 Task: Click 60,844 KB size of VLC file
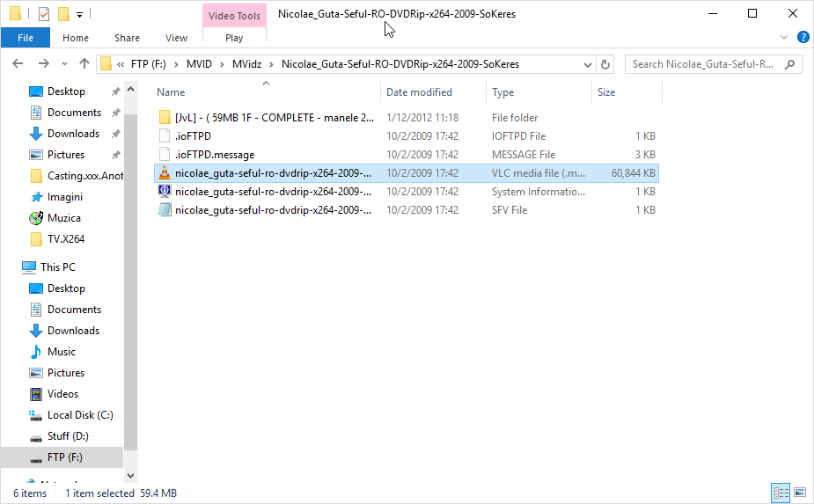click(634, 173)
